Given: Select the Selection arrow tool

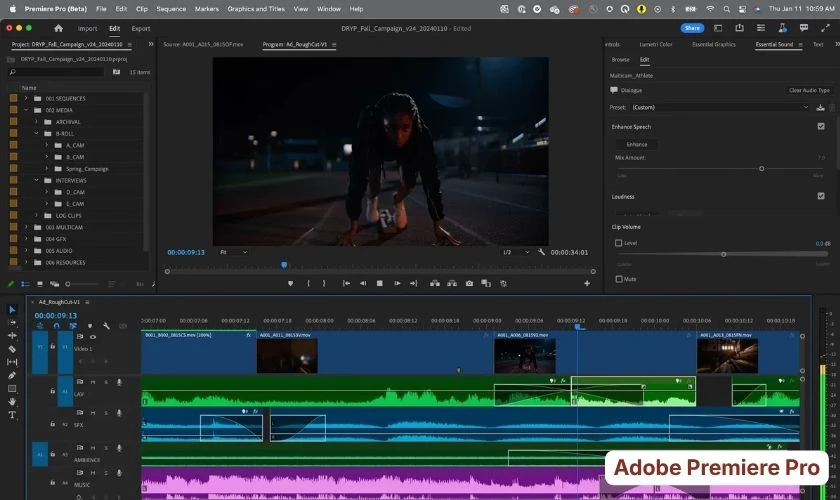Looking at the screenshot, I should pos(12,309).
